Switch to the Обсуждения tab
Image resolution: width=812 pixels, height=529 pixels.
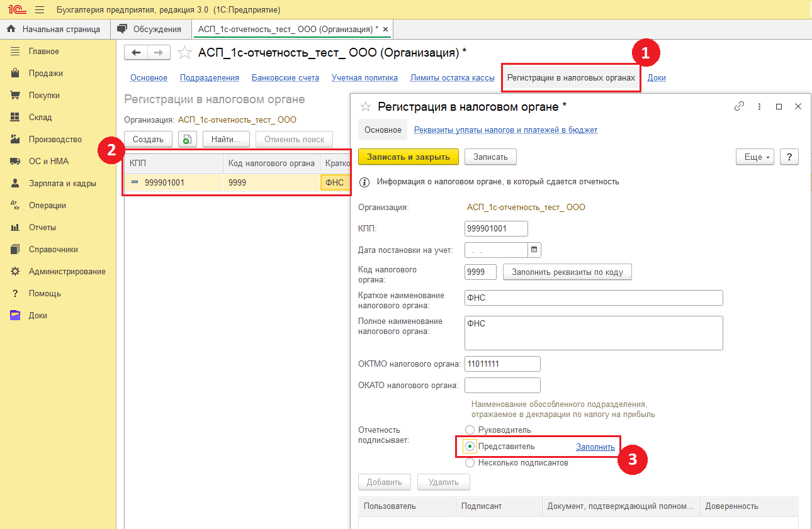[151, 29]
